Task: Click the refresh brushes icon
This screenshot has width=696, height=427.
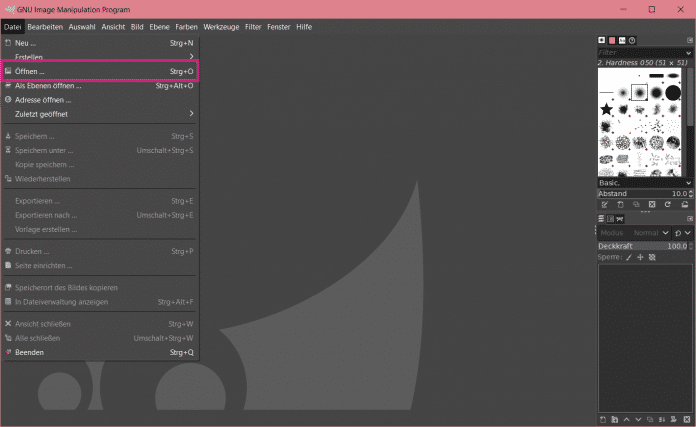Action: click(x=667, y=204)
